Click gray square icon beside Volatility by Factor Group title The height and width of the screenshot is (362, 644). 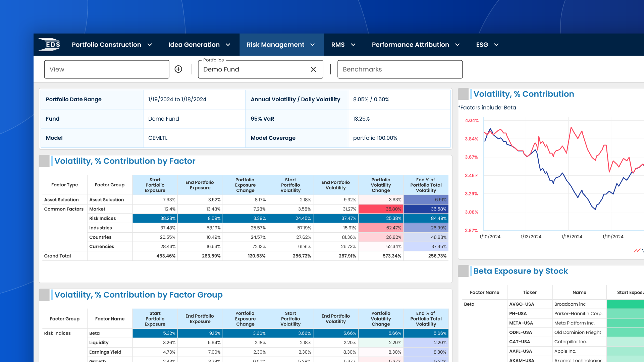[x=44, y=295]
